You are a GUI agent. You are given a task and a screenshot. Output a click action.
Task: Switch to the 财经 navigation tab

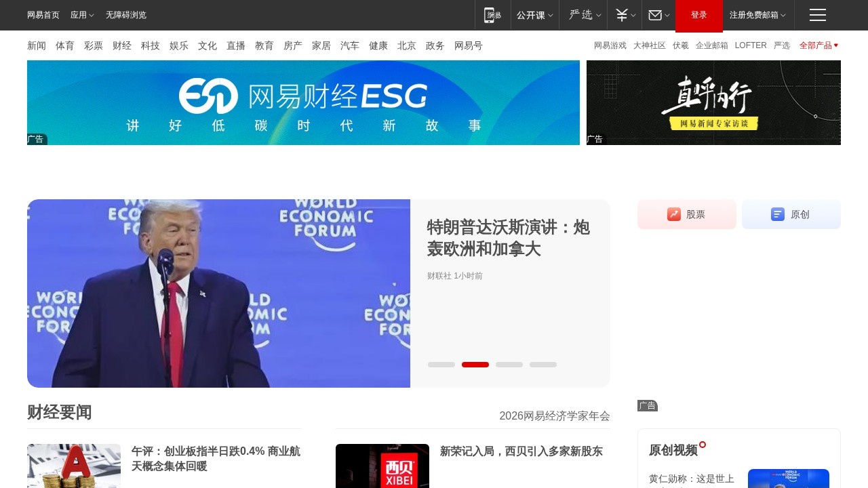click(x=122, y=45)
